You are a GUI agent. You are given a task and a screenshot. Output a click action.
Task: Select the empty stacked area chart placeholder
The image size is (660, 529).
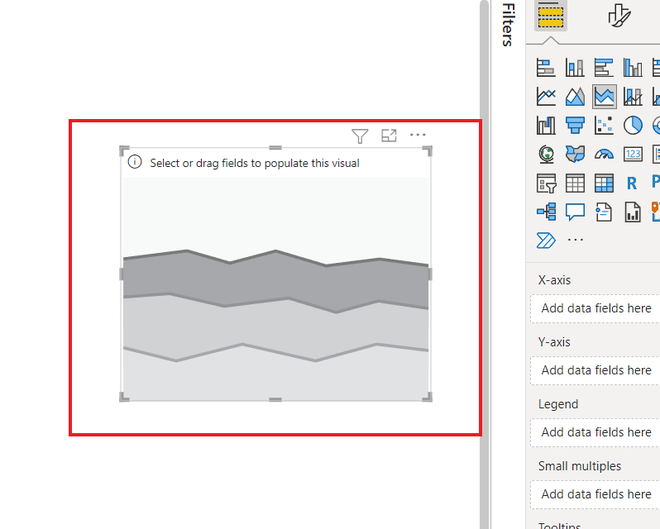point(276,274)
